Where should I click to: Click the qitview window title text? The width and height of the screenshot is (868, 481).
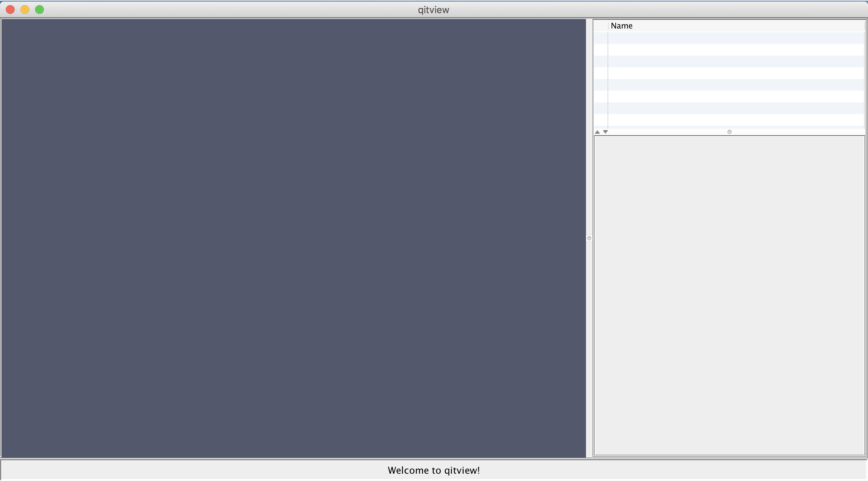(x=434, y=10)
